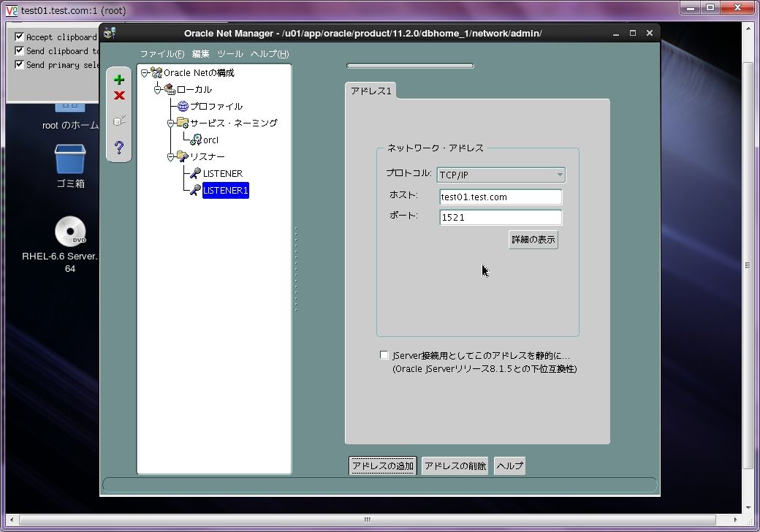Open the Tools (ツール) menu
760x532 pixels.
[x=230, y=54]
